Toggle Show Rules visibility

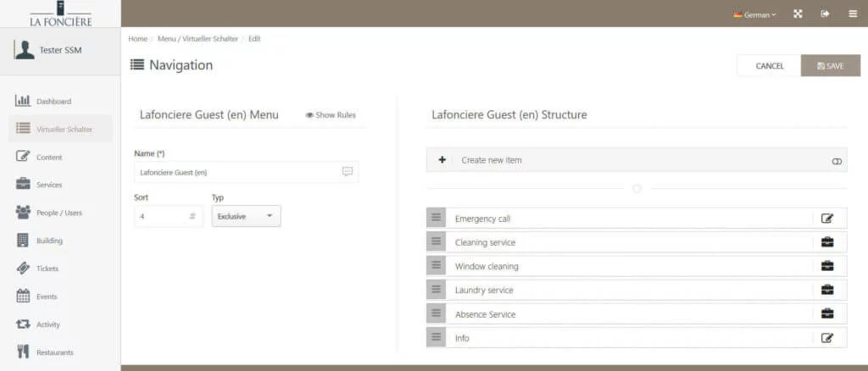[x=331, y=115]
